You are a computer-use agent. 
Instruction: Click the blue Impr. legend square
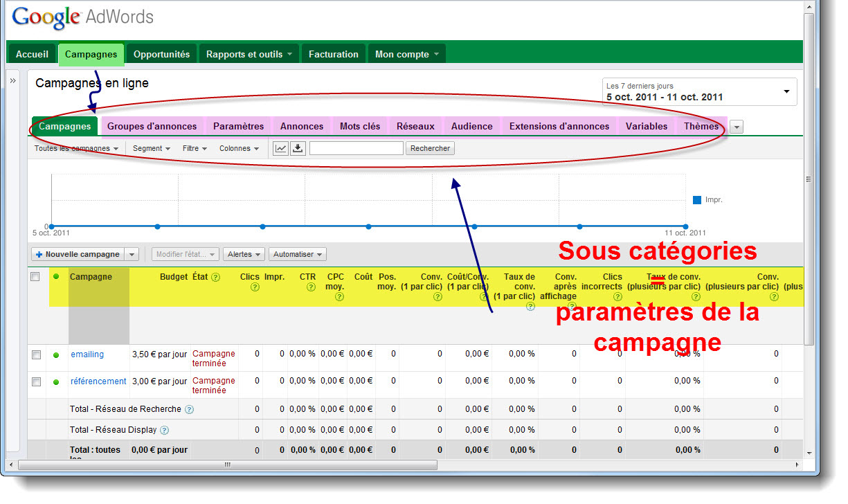point(697,200)
